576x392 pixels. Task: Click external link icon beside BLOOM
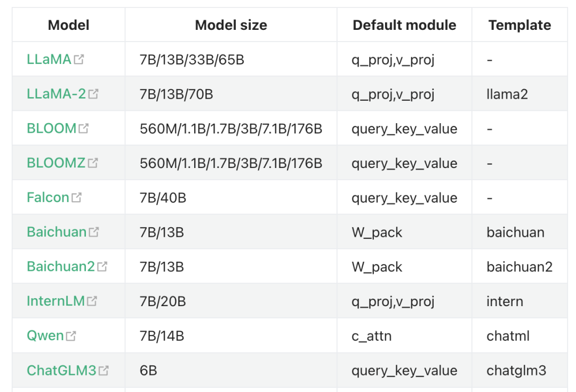coord(84,129)
